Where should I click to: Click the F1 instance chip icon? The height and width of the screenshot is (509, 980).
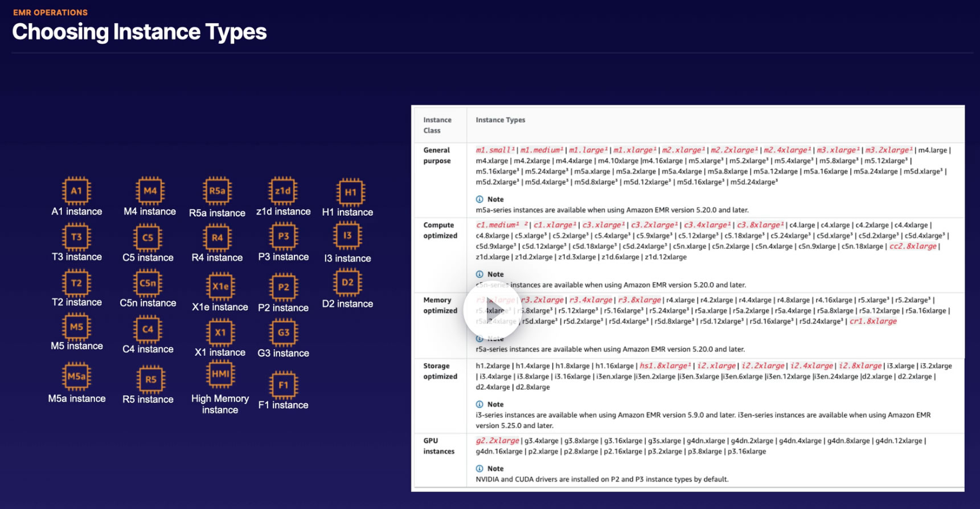[284, 385]
